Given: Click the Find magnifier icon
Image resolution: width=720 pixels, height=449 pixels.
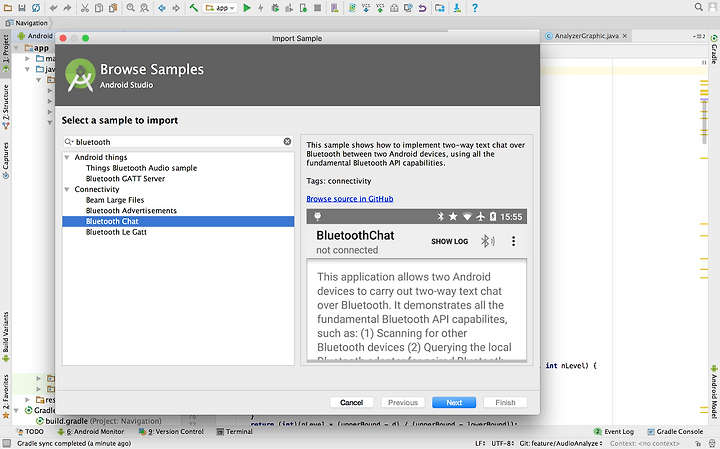Looking at the screenshot, I should (x=130, y=8).
